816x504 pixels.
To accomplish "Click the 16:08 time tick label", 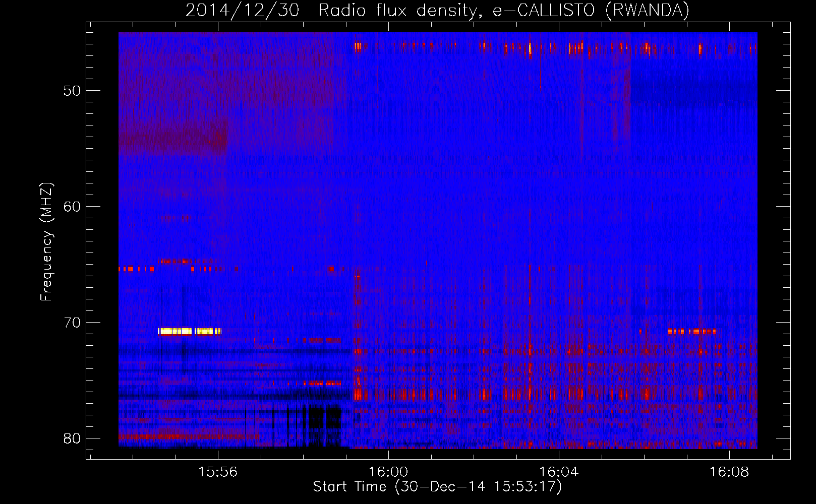I will tap(729, 472).
